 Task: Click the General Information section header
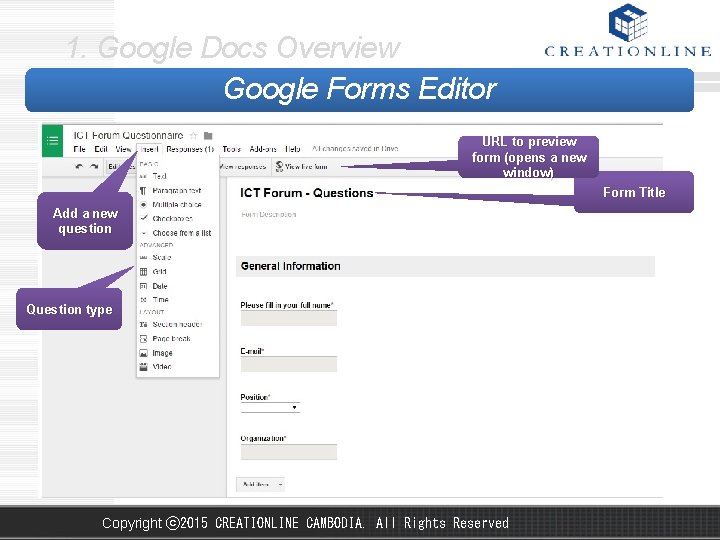(445, 266)
